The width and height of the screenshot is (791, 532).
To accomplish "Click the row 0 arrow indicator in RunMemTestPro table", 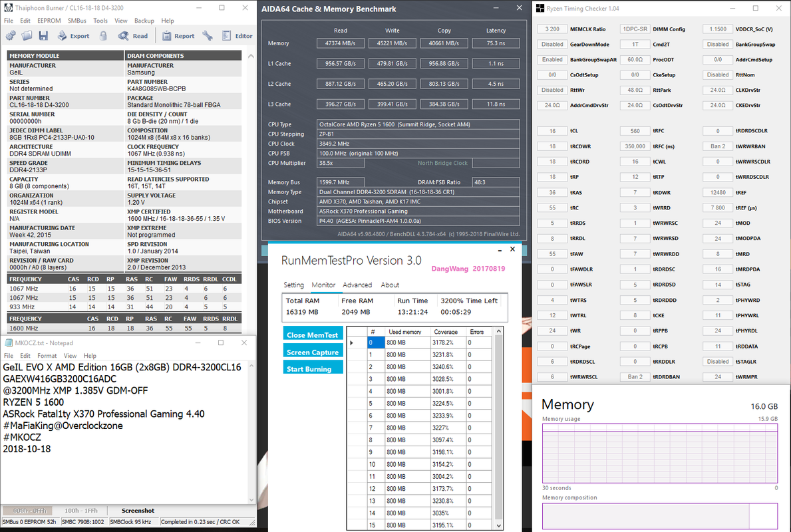I will pos(352,342).
